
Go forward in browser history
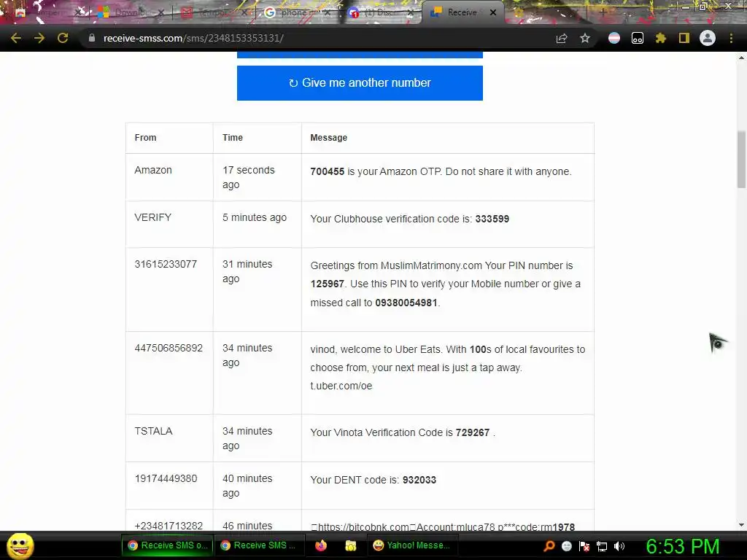click(x=39, y=38)
